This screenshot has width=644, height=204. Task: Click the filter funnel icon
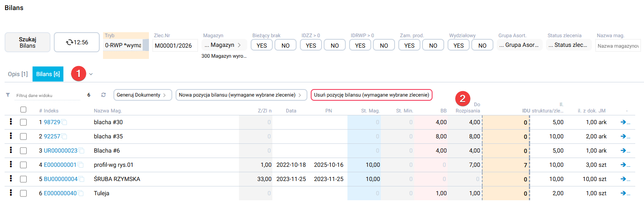8,95
